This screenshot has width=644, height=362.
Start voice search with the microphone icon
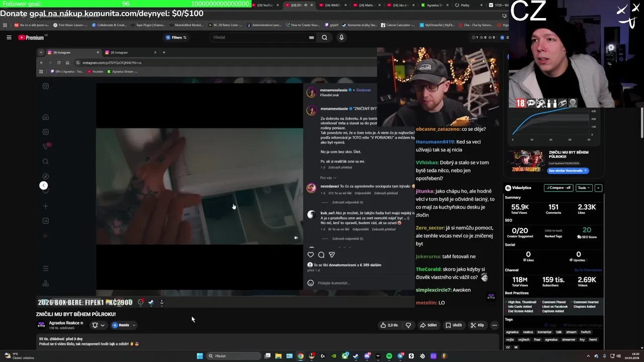tap(342, 37)
